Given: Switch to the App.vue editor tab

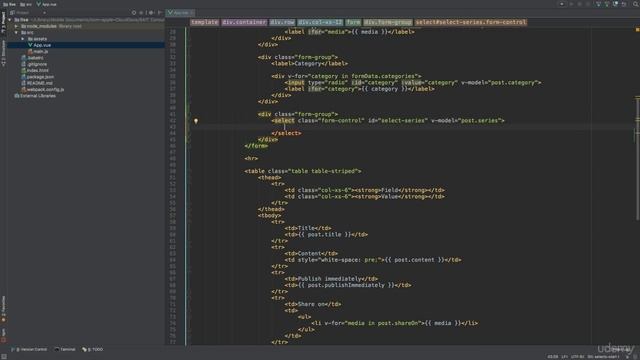Looking at the screenshot, I should (180, 13).
